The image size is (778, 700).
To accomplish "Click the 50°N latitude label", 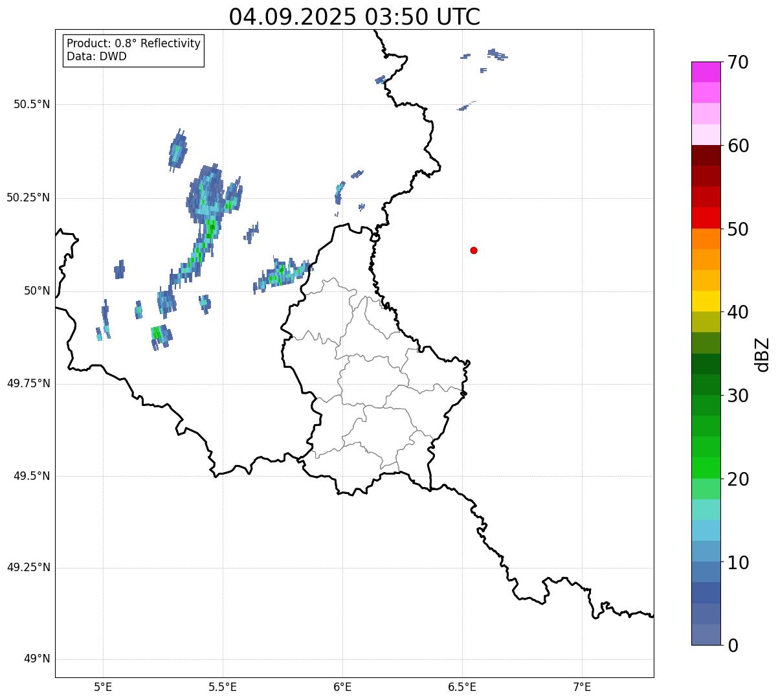I will [37, 291].
